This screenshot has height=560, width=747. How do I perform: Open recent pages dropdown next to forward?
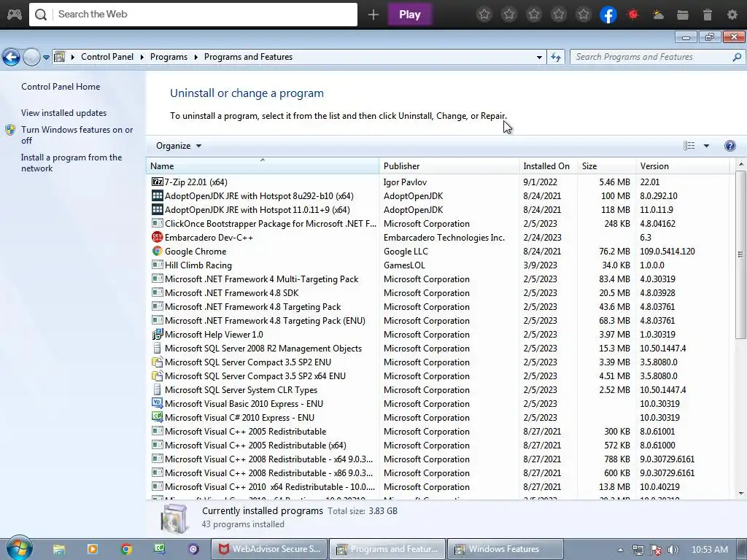pyautogui.click(x=46, y=57)
